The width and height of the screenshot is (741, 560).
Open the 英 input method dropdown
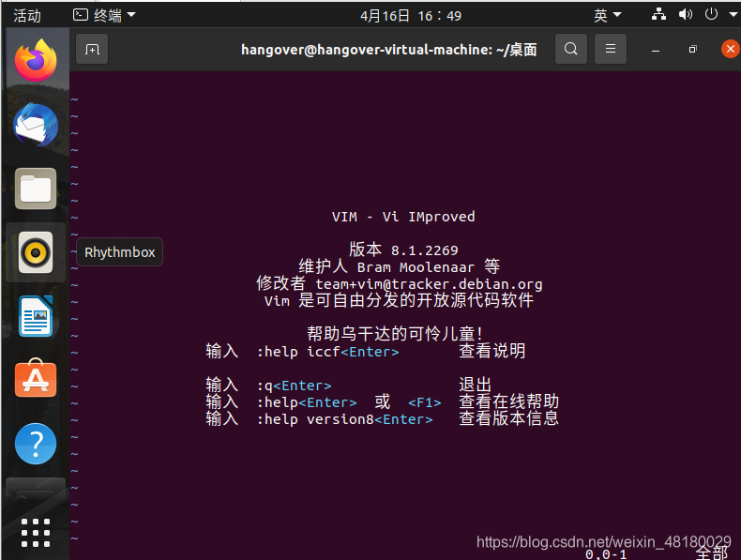pos(608,16)
